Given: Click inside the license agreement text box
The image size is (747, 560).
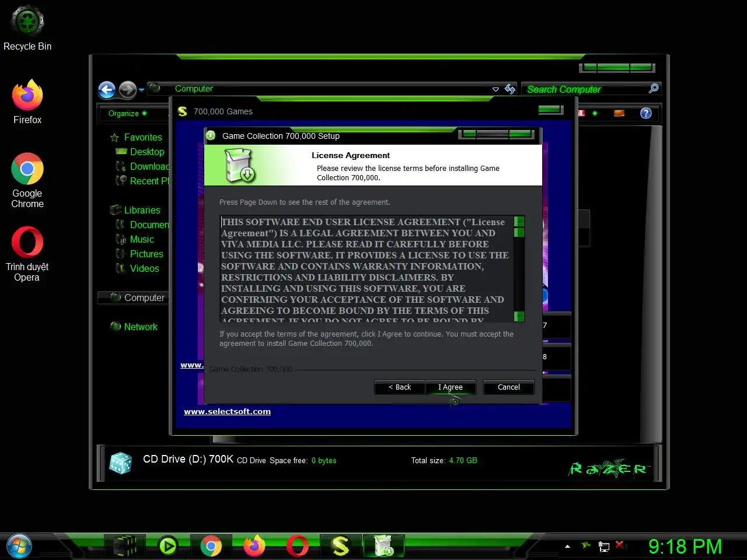Looking at the screenshot, I should tap(366, 268).
